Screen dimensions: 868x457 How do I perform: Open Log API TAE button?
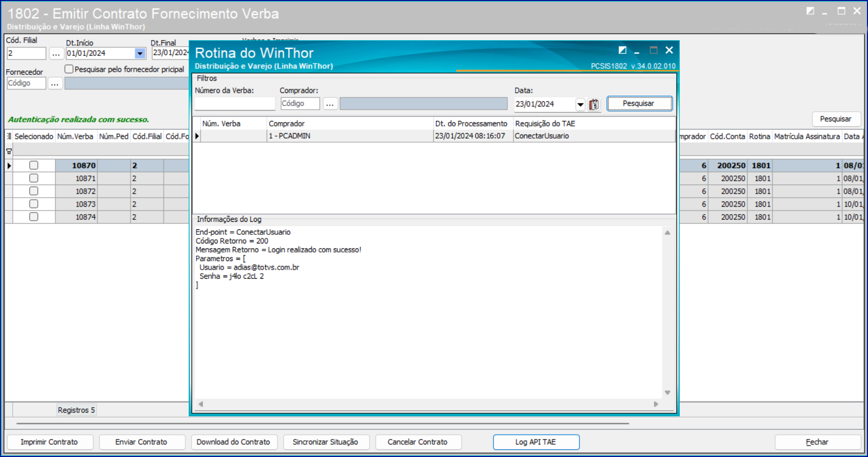[536, 442]
